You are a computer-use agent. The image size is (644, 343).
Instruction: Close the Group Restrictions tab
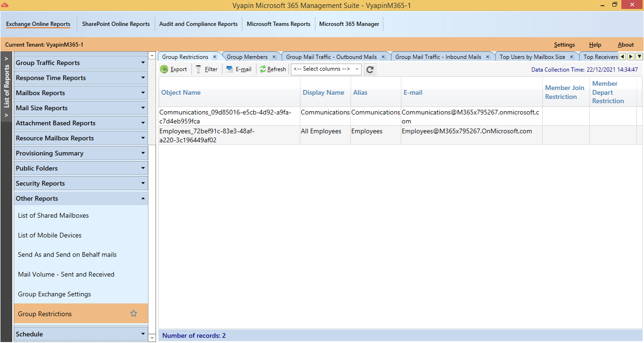215,57
